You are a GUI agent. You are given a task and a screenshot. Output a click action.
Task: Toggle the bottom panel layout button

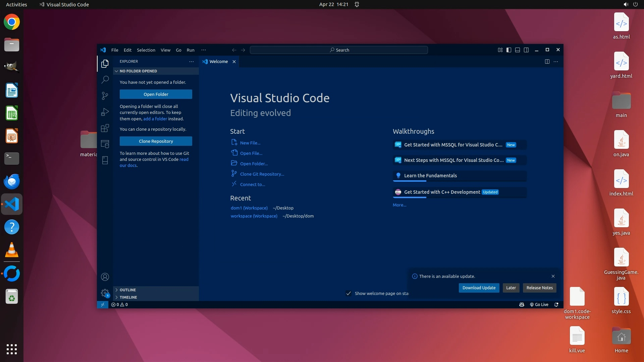point(518,50)
